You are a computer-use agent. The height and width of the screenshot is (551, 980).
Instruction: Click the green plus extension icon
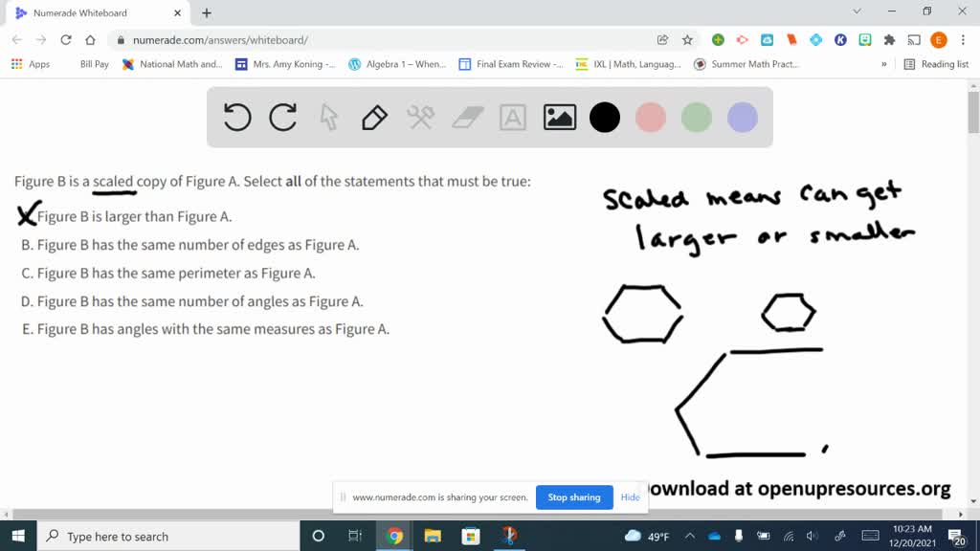[x=718, y=40]
